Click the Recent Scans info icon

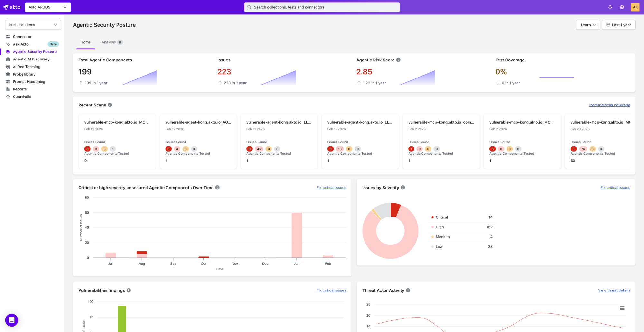coord(110,105)
